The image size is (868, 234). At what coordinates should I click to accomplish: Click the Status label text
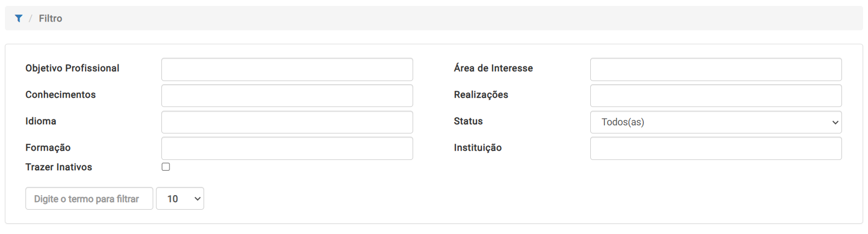click(x=468, y=121)
